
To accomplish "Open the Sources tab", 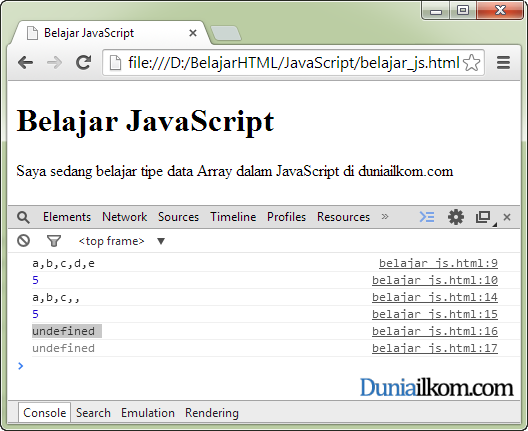I will coord(178,217).
